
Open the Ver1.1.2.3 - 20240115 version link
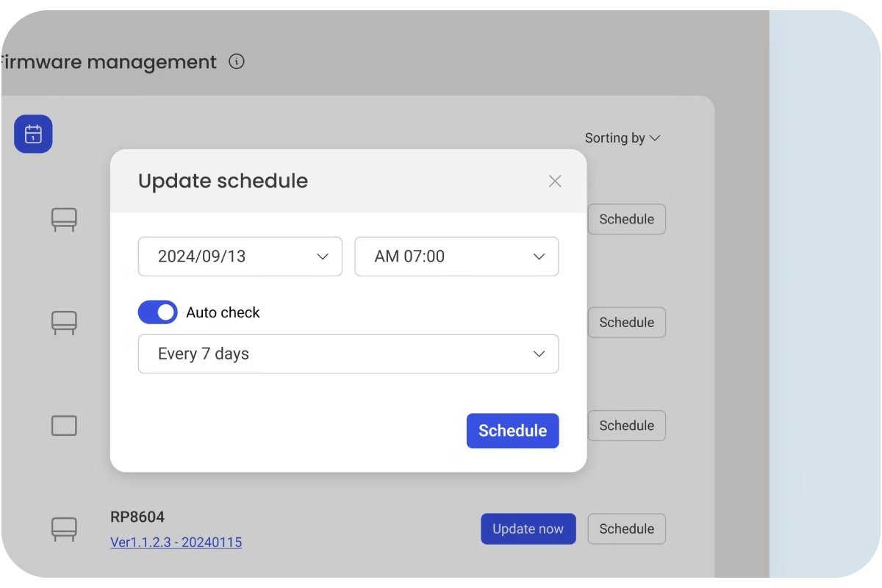pos(176,542)
